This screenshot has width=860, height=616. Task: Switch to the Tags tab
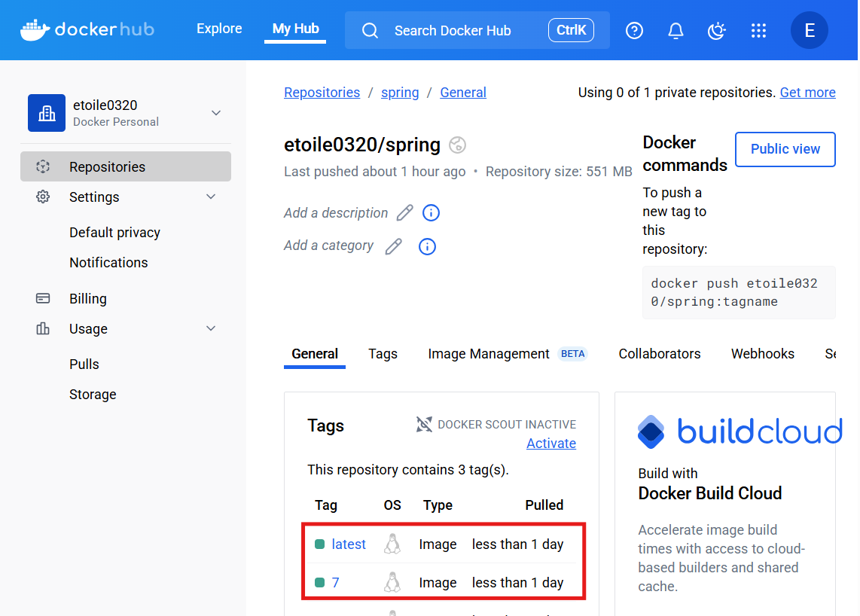point(383,354)
